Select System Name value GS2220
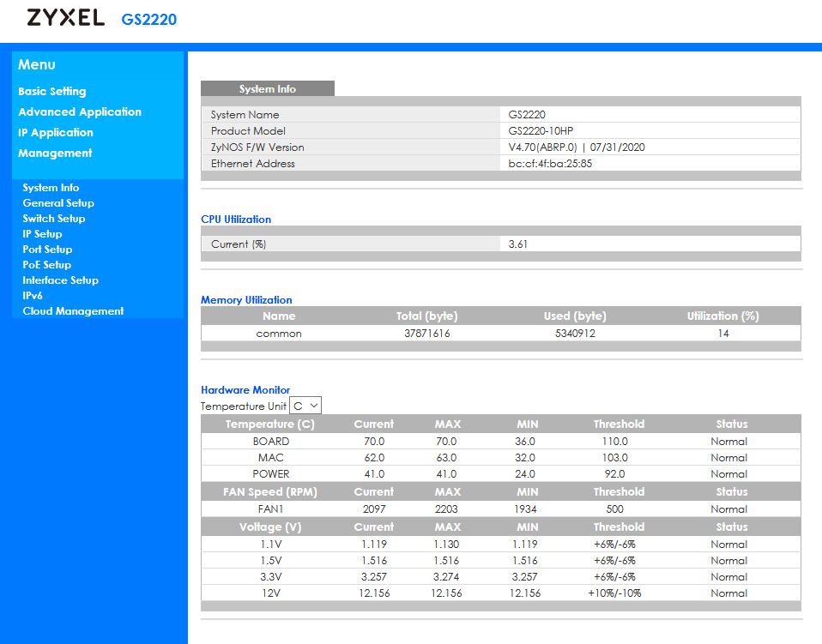Screen dimensions: 822x644 527,115
